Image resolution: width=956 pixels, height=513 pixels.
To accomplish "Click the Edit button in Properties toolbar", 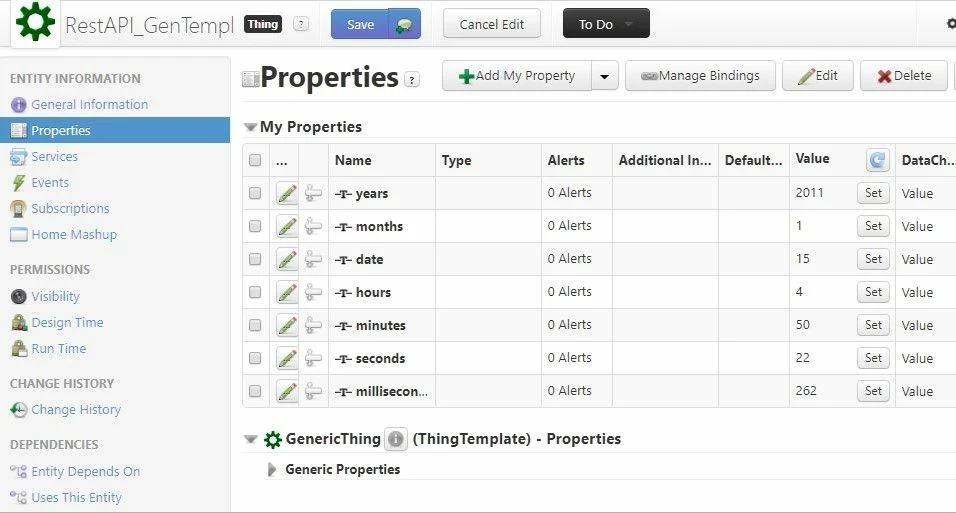I will coord(818,76).
